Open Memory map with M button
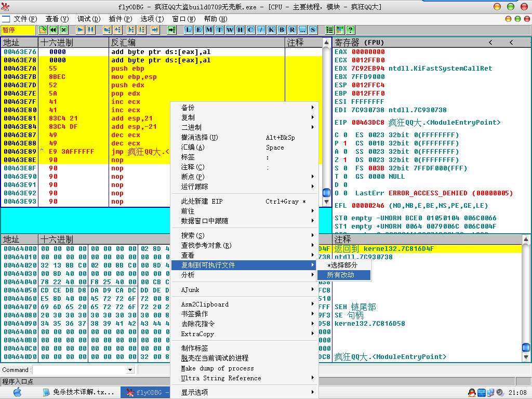The image size is (532, 399). tap(209, 30)
